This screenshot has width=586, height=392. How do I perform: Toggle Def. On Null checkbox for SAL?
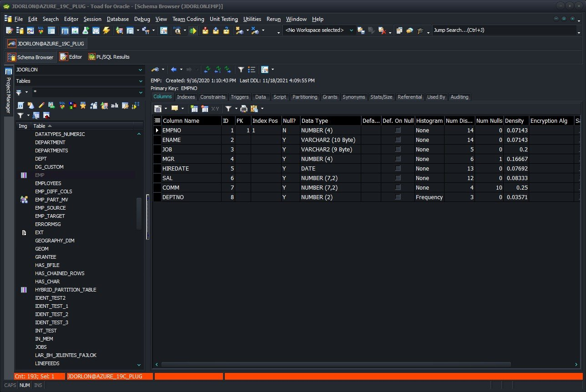click(398, 178)
